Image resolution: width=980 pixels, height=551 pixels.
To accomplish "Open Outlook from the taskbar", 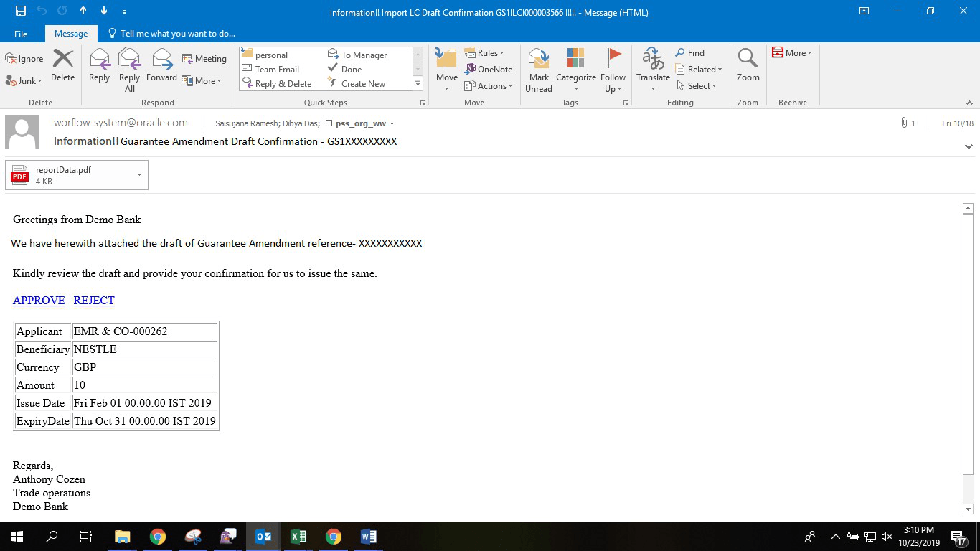I will 263,536.
